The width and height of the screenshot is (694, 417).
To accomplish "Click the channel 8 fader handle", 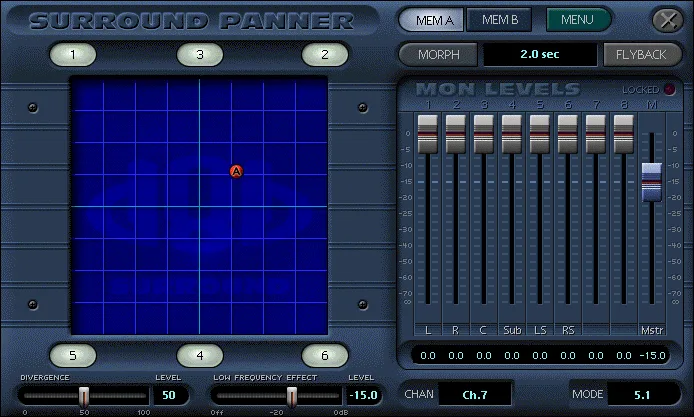I will click(x=624, y=134).
